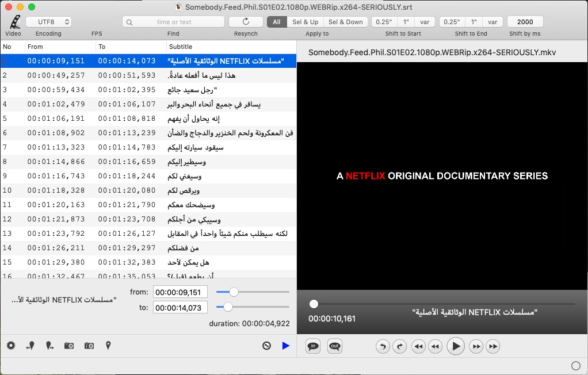The image size is (588, 375).
Task: Click the pin with left arrow icon
Action: pyautogui.click(x=30, y=345)
